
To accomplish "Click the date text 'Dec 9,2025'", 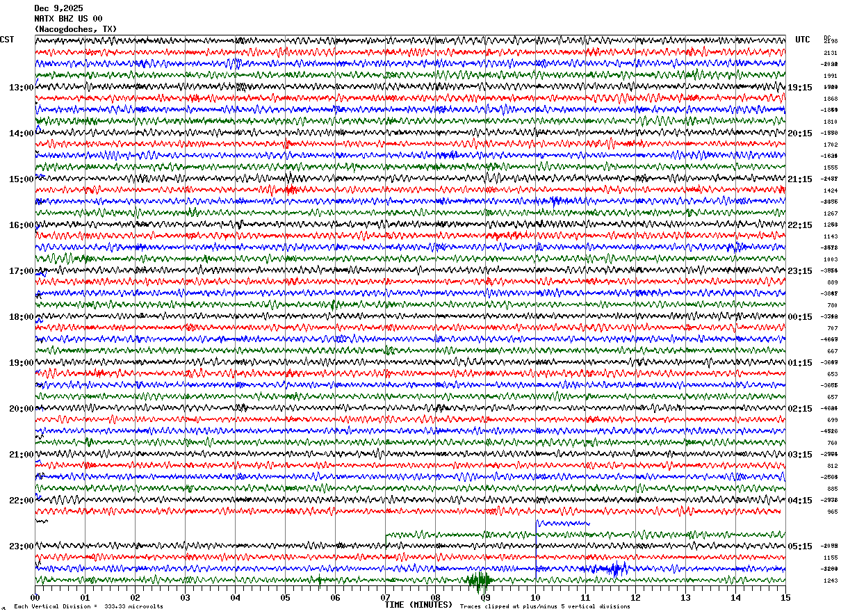I will tap(58, 8).
